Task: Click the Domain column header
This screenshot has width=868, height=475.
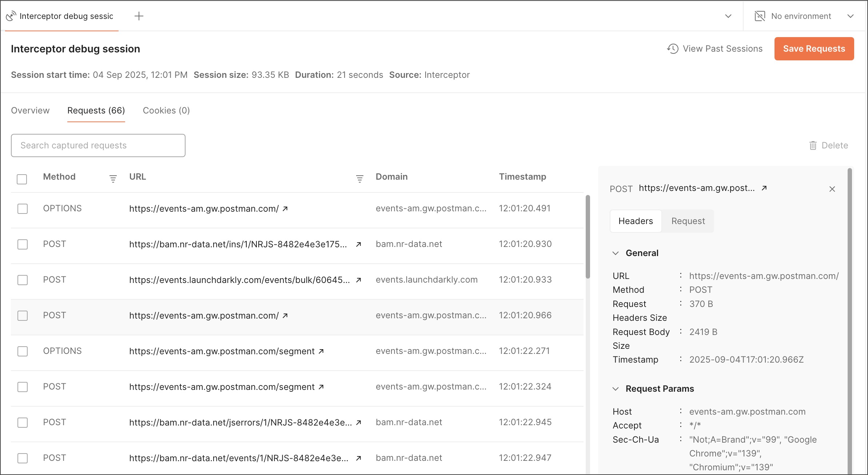Action: [391, 177]
